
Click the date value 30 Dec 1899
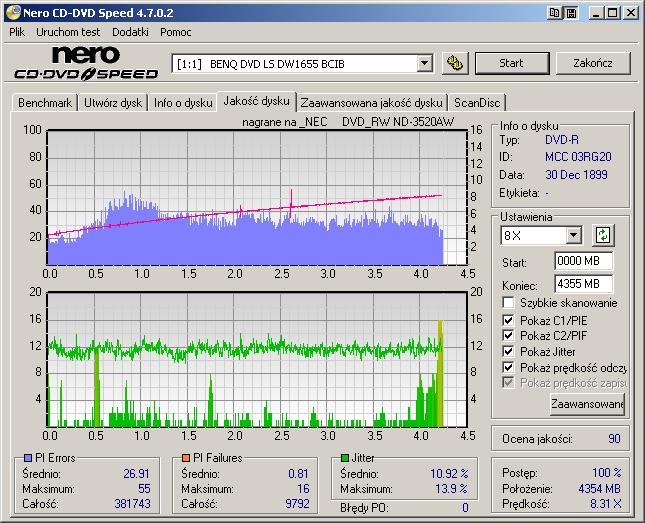click(576, 174)
